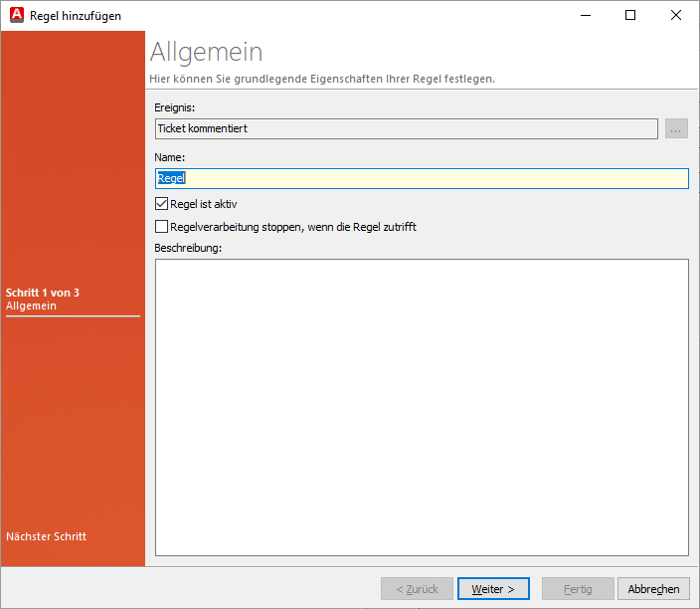The image size is (700, 609).
Task: Cancel the wizard with Abbrechen
Action: [653, 589]
